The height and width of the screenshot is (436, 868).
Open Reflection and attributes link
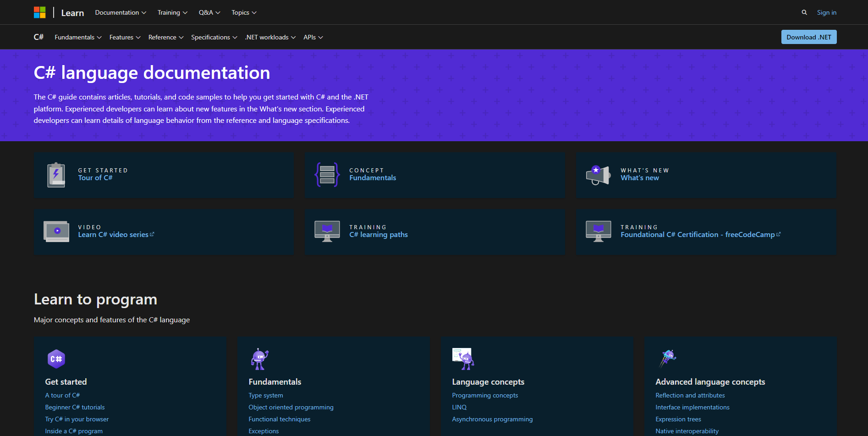[690, 395]
